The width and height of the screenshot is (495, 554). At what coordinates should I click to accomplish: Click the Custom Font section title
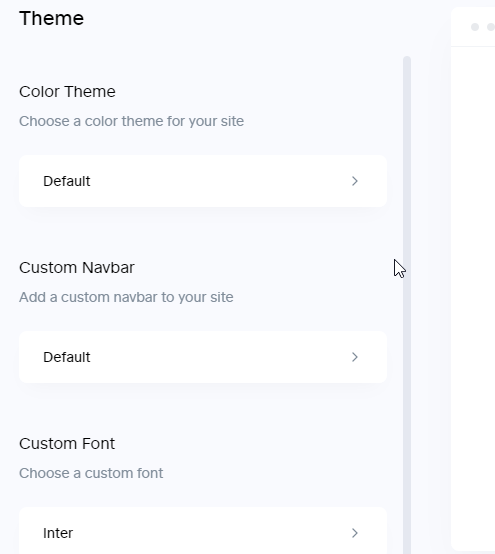(67, 444)
